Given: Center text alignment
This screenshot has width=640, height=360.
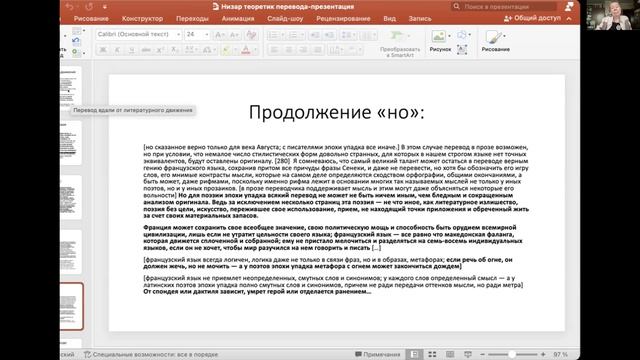Looking at the screenshot, I should [289, 50].
